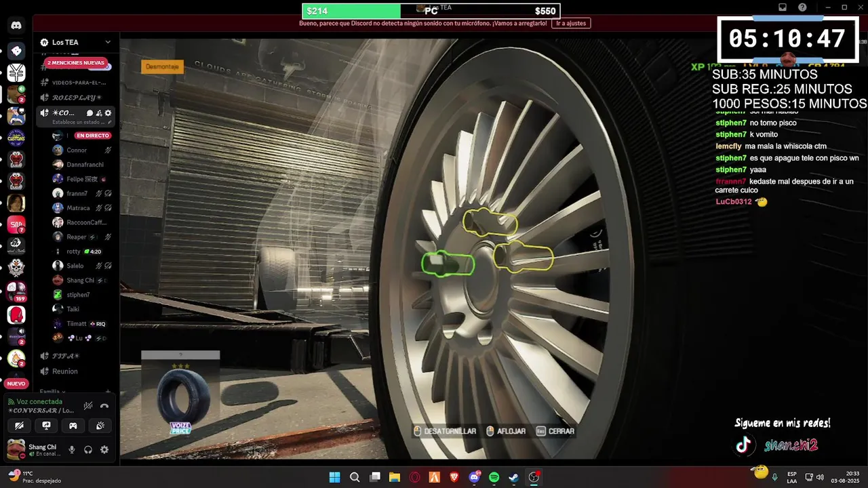
Task: Mute the microphone in user panel
Action: coord(72,449)
